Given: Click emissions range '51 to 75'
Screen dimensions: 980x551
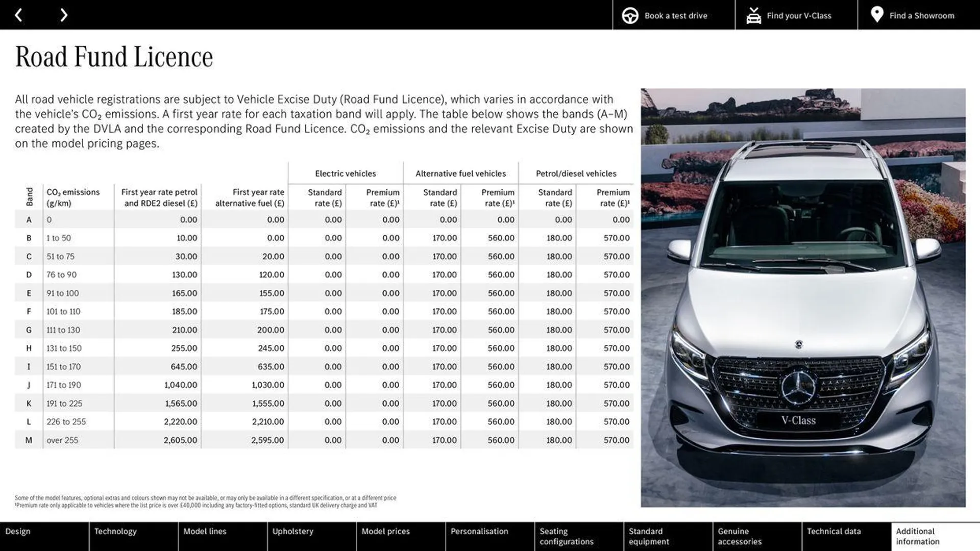Looking at the screenshot, I should (60, 256).
